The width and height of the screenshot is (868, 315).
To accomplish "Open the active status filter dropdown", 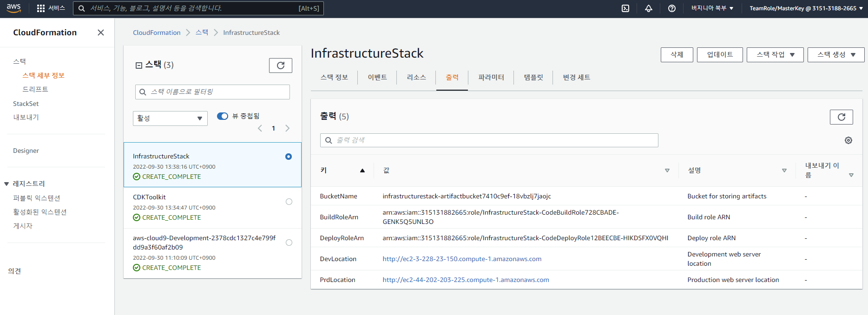I will click(x=170, y=118).
